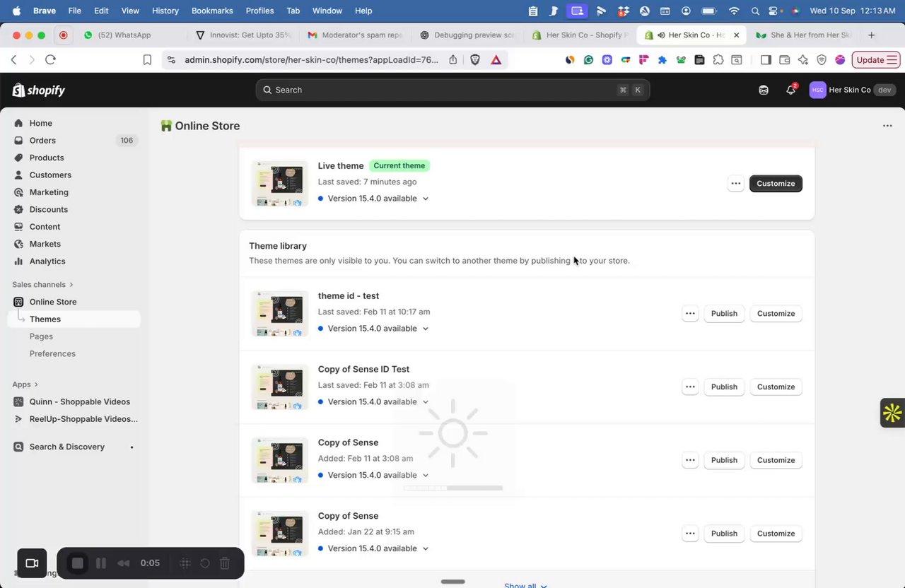Open a new browser tab
This screenshot has width=905, height=588.
[871, 35]
